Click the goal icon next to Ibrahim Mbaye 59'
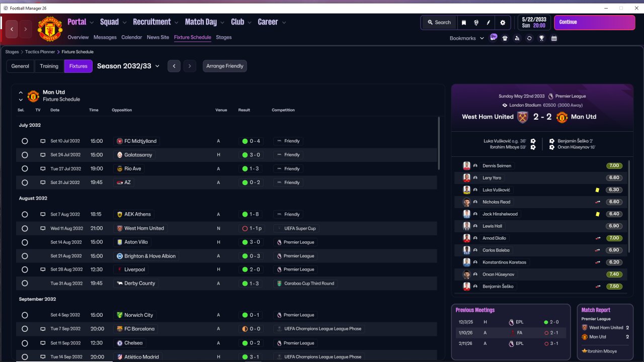Screen dimensions: 644x362 tap(533, 147)
